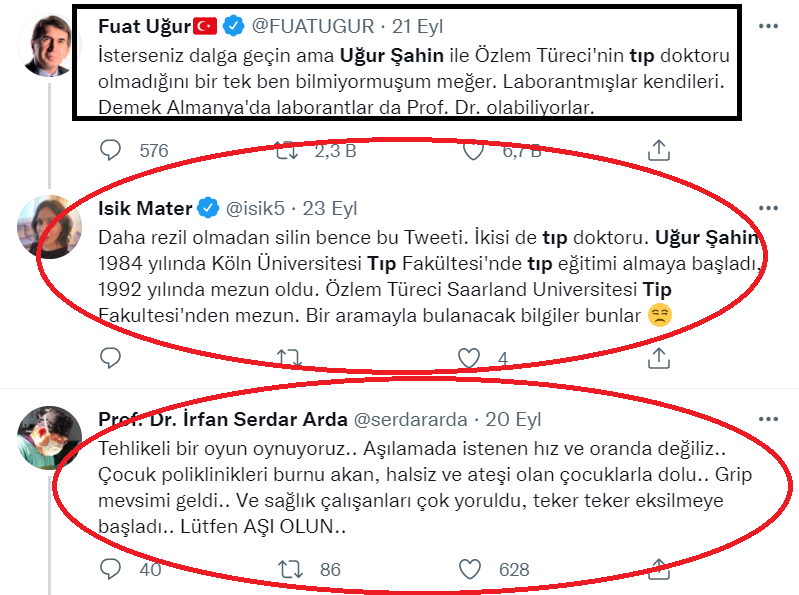Like Isik Mater's tweet
799x595 pixels.
point(469,358)
